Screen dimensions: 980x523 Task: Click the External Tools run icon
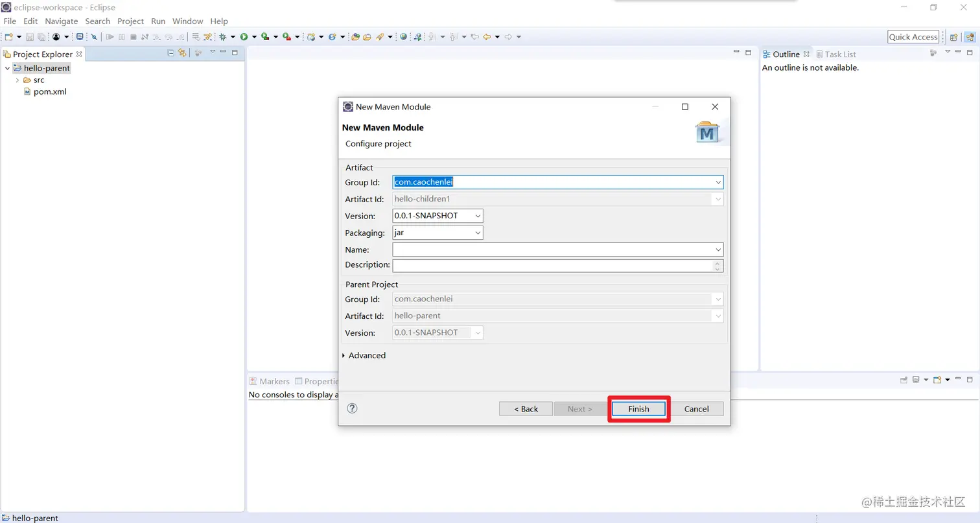click(x=286, y=37)
